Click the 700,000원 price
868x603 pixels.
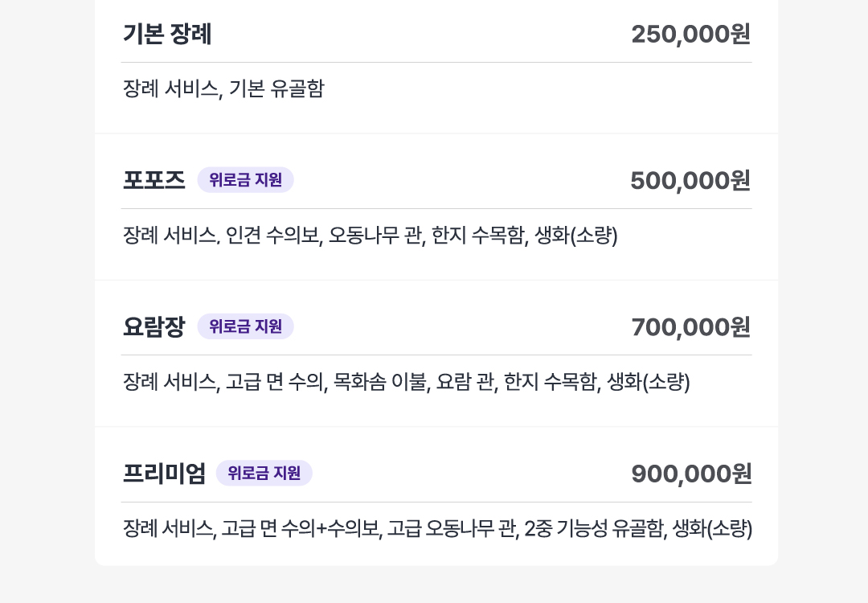(691, 326)
